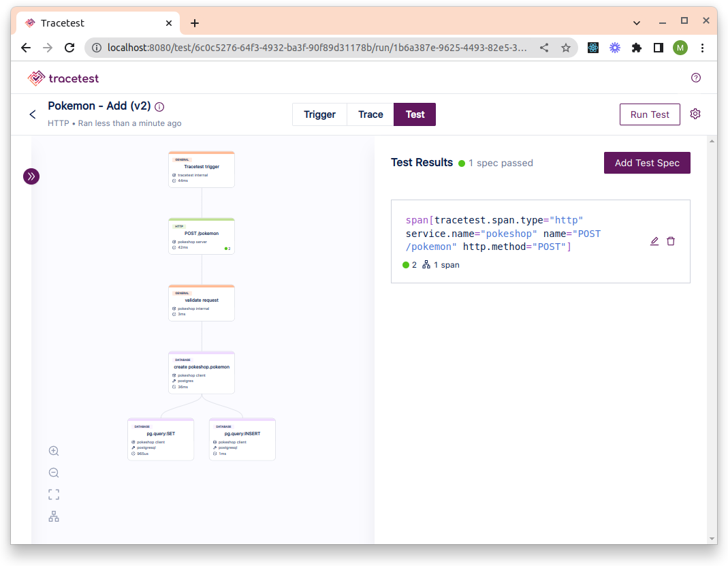Open test settings gear icon
The image size is (728, 566).
pyautogui.click(x=695, y=114)
